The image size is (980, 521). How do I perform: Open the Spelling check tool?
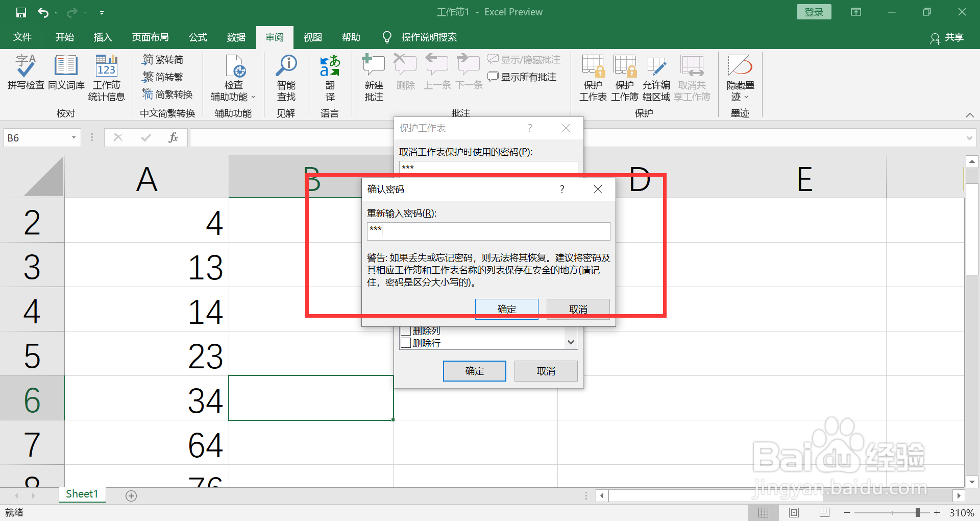26,72
